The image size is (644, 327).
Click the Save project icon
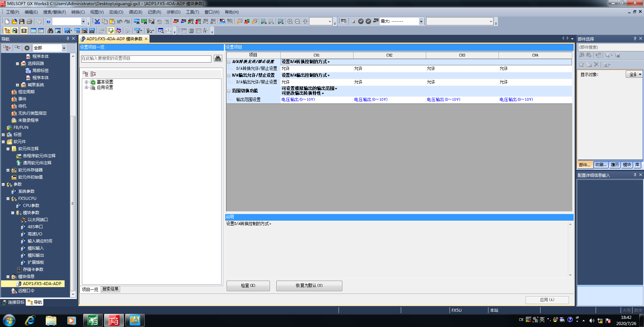point(22,21)
